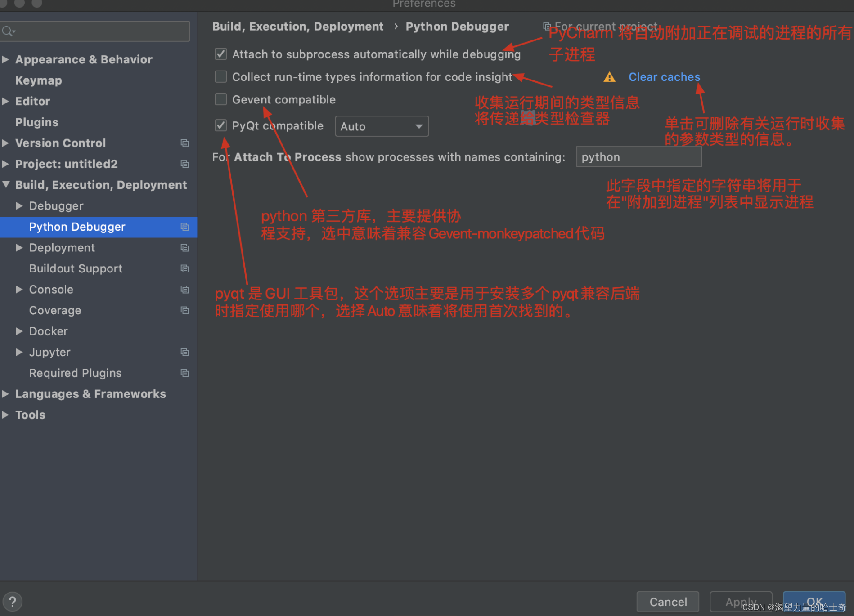Enable Collect run-time types information checkbox

pos(220,77)
